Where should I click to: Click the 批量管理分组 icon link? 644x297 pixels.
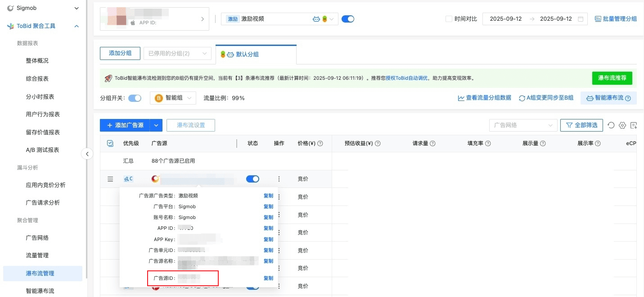(616, 19)
